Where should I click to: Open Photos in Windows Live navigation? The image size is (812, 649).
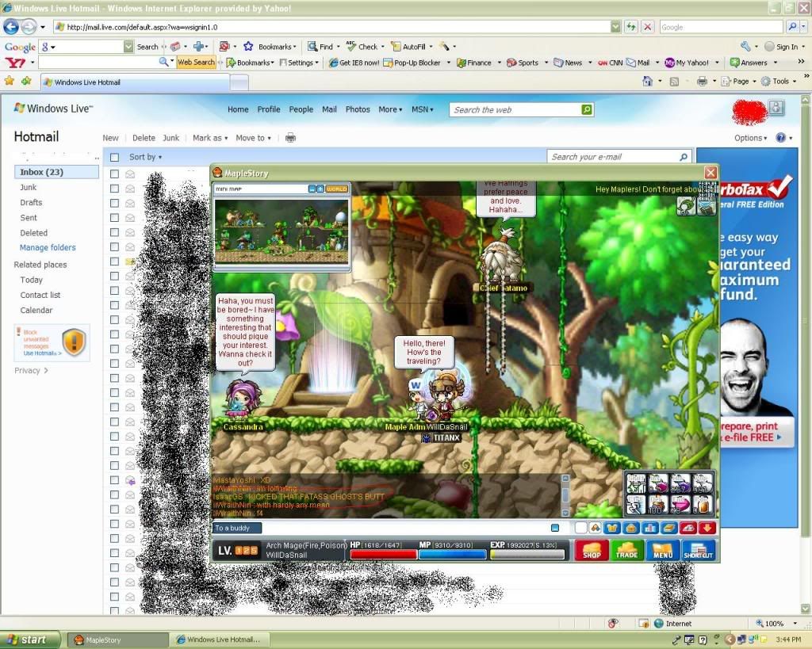point(358,109)
